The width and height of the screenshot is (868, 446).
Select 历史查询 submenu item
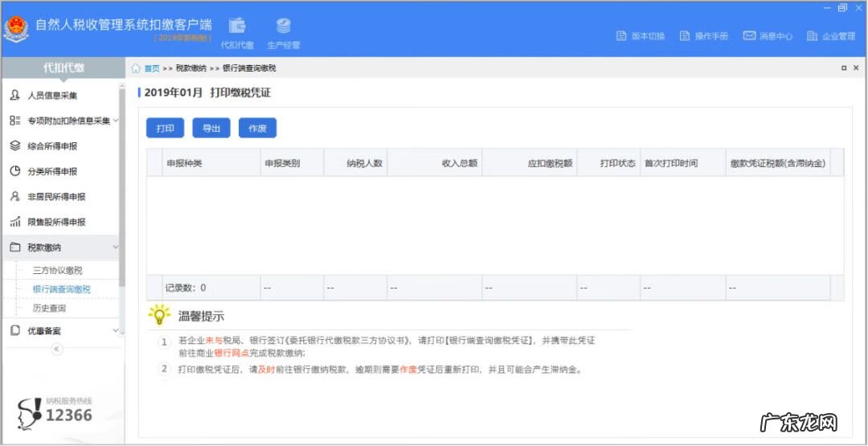tap(49, 308)
